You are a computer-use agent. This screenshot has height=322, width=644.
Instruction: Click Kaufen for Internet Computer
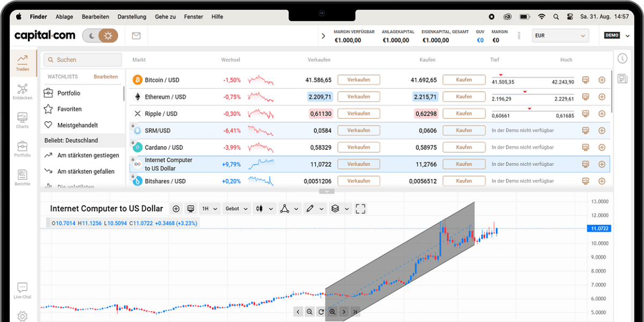click(x=464, y=164)
